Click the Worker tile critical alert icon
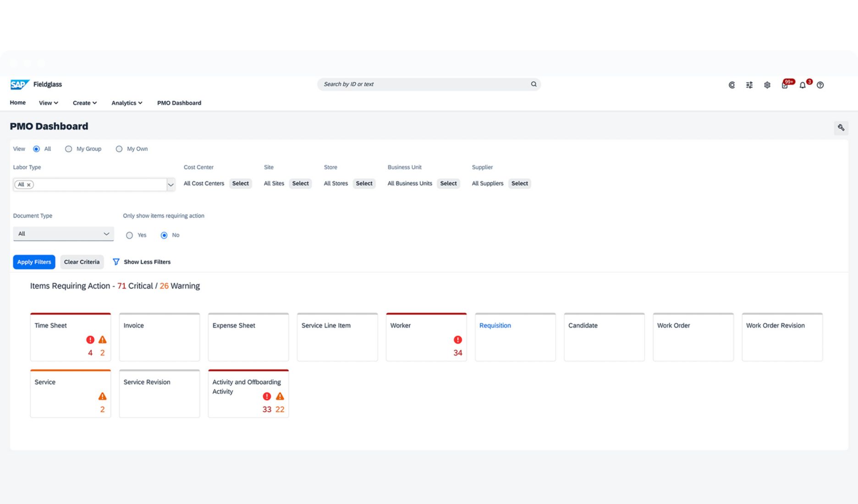The height and width of the screenshot is (504, 858). click(457, 340)
